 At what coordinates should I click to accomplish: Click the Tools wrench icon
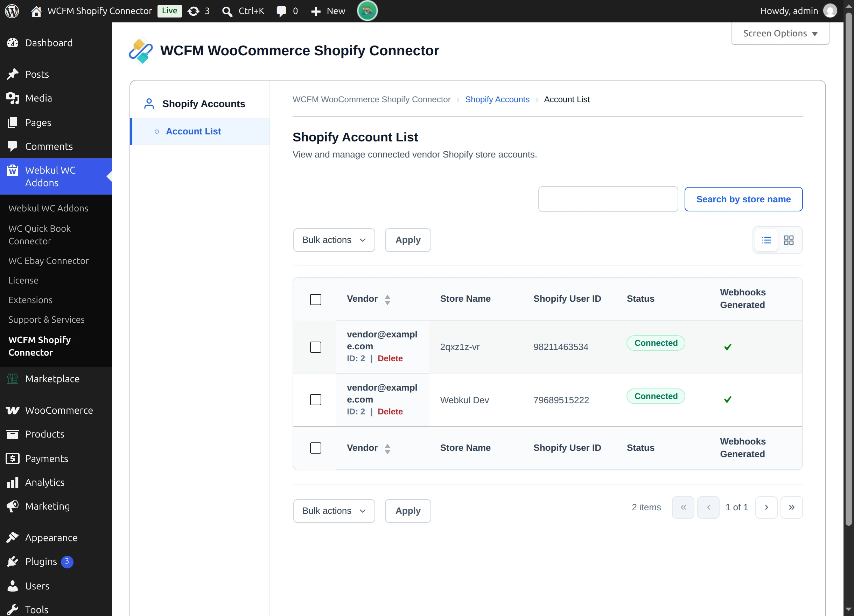coord(13,610)
